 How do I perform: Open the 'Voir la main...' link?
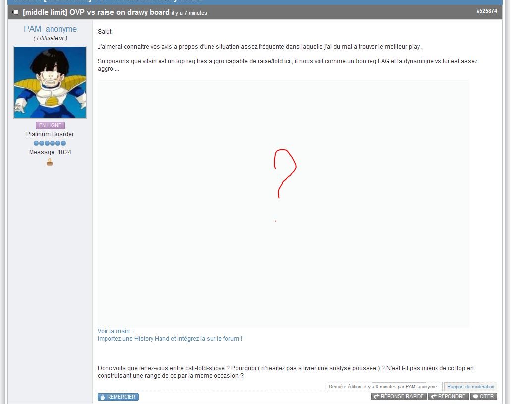click(116, 331)
